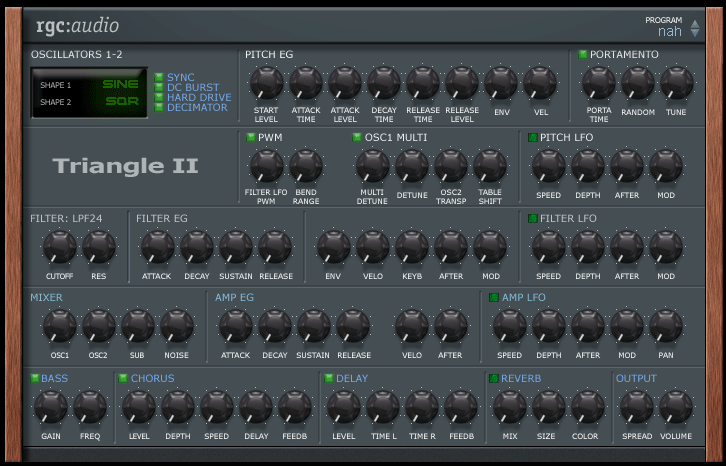Open the program name 'nah'

tap(670, 31)
